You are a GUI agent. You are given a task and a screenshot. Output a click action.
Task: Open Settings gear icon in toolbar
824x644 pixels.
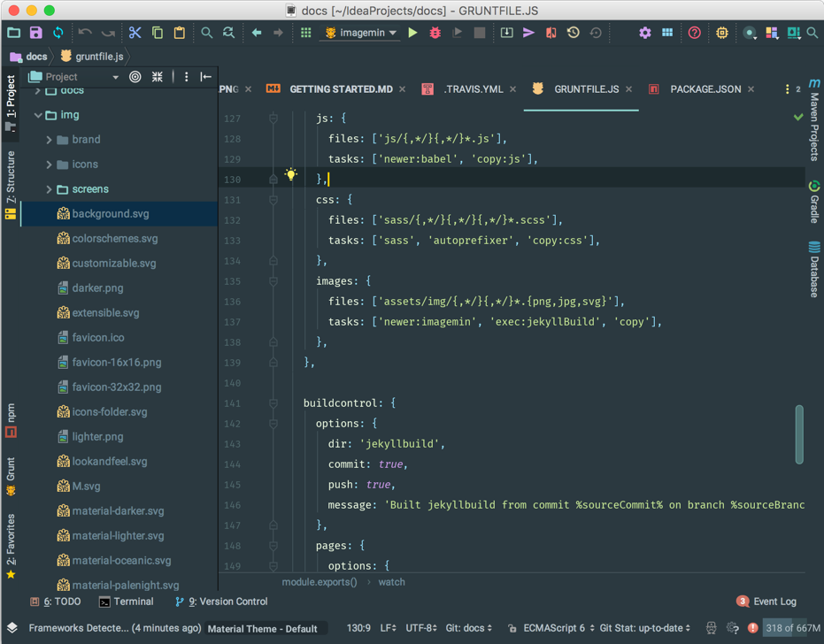645,33
